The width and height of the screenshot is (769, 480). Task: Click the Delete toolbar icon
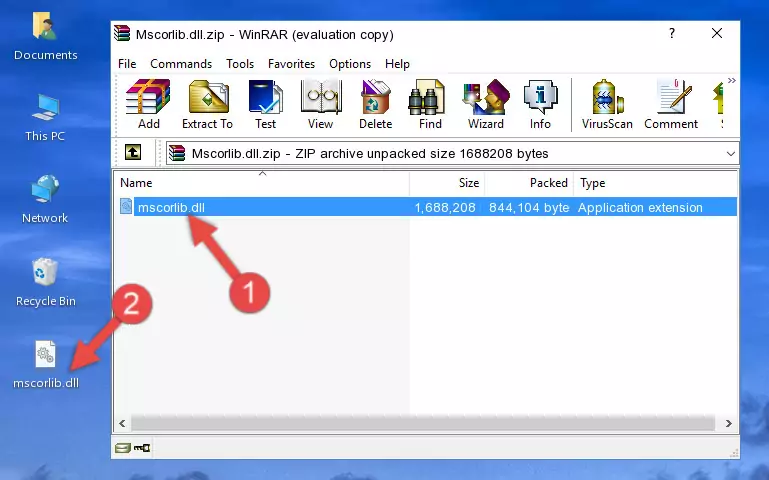(x=376, y=104)
